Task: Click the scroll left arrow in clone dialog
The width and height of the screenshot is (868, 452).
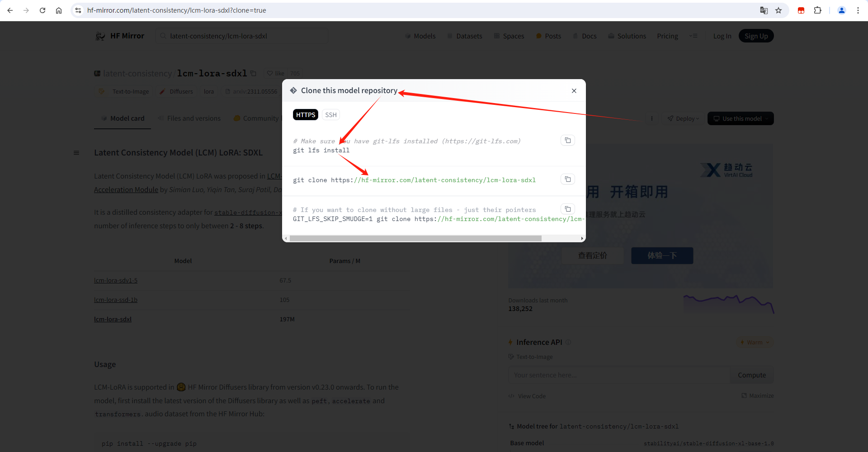Action: coord(286,238)
